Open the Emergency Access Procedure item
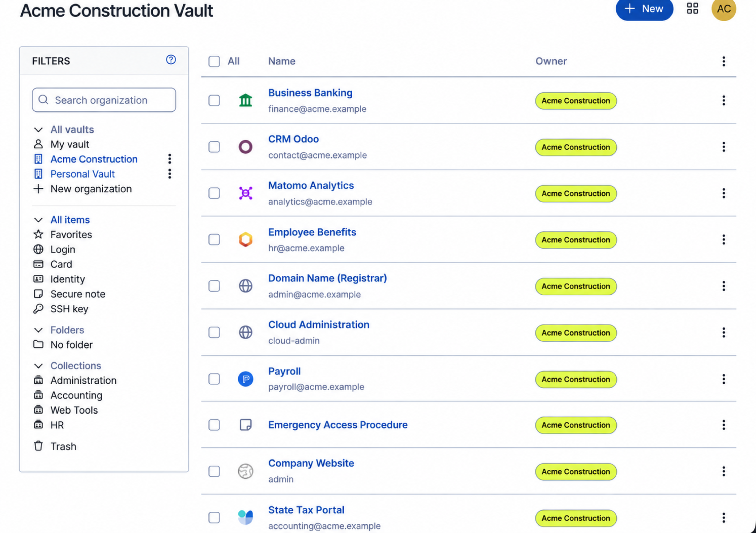The image size is (756, 533). coord(338,425)
